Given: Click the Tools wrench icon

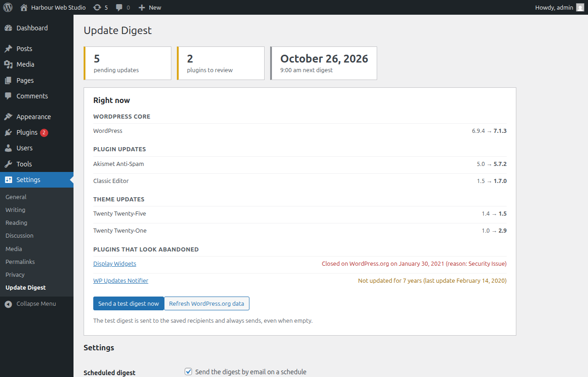Looking at the screenshot, I should click(8, 164).
